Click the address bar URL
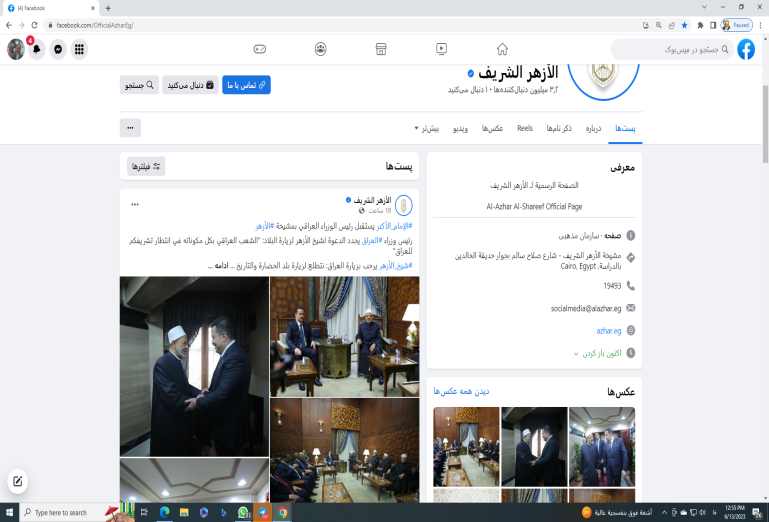Screen dimensions: 769x522 click(95, 25)
